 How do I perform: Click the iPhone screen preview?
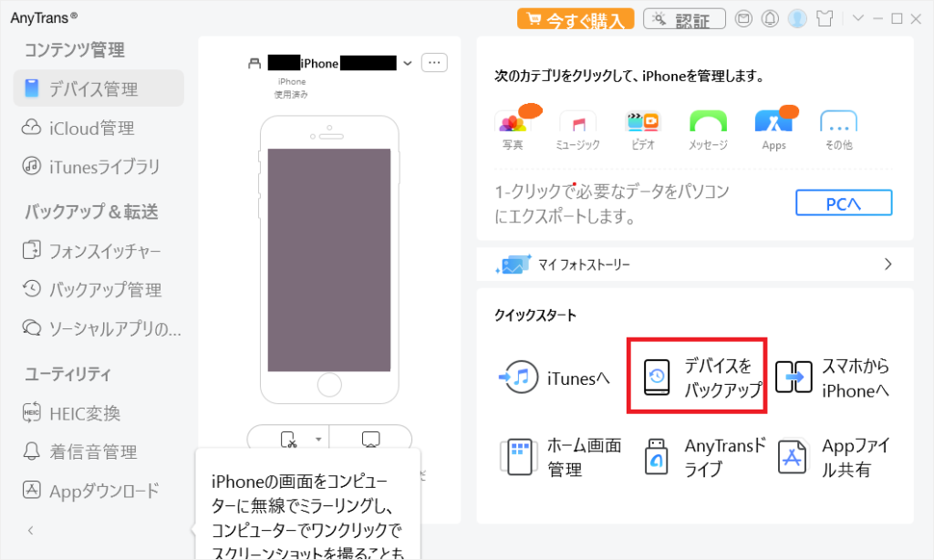[328, 260]
